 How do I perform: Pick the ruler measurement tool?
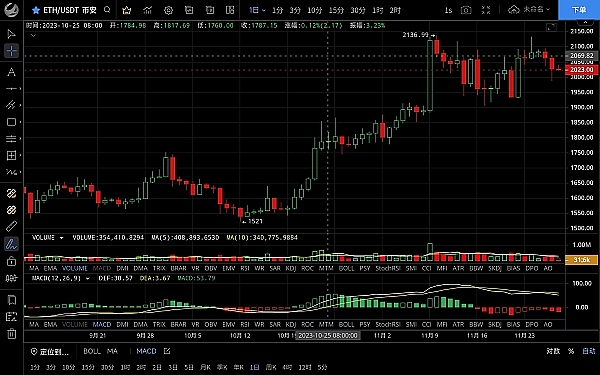11,226
